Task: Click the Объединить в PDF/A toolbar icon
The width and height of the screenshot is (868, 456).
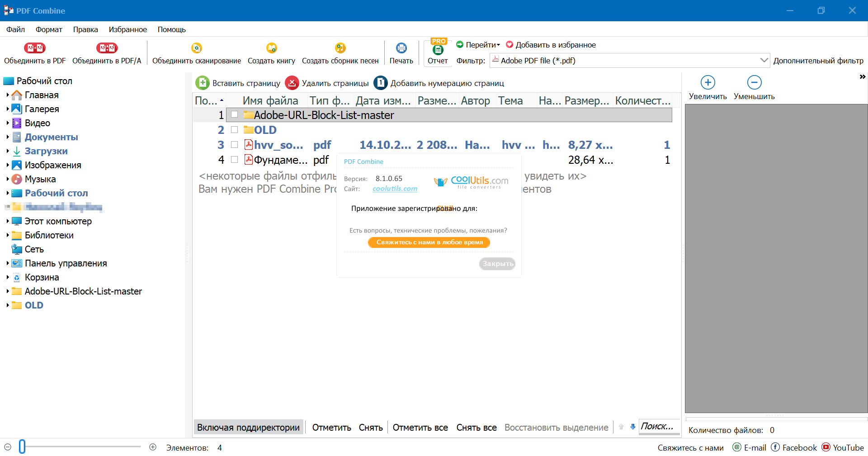Action: point(107,47)
